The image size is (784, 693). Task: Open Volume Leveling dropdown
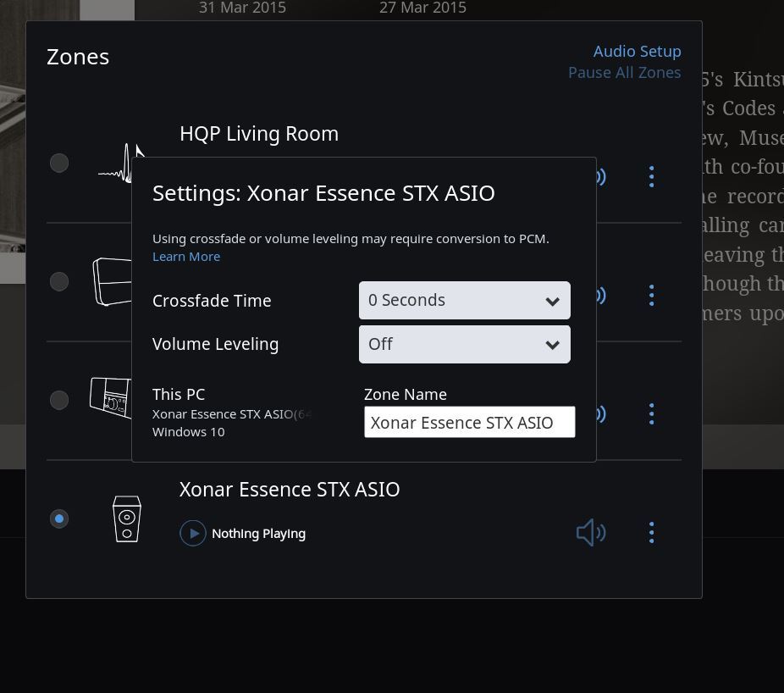pos(465,344)
